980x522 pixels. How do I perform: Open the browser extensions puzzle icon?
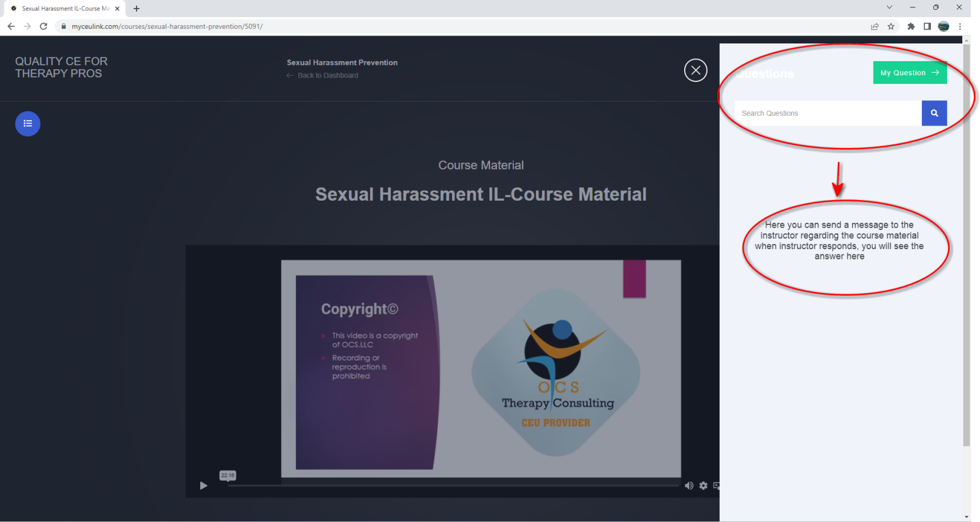tap(911, 26)
